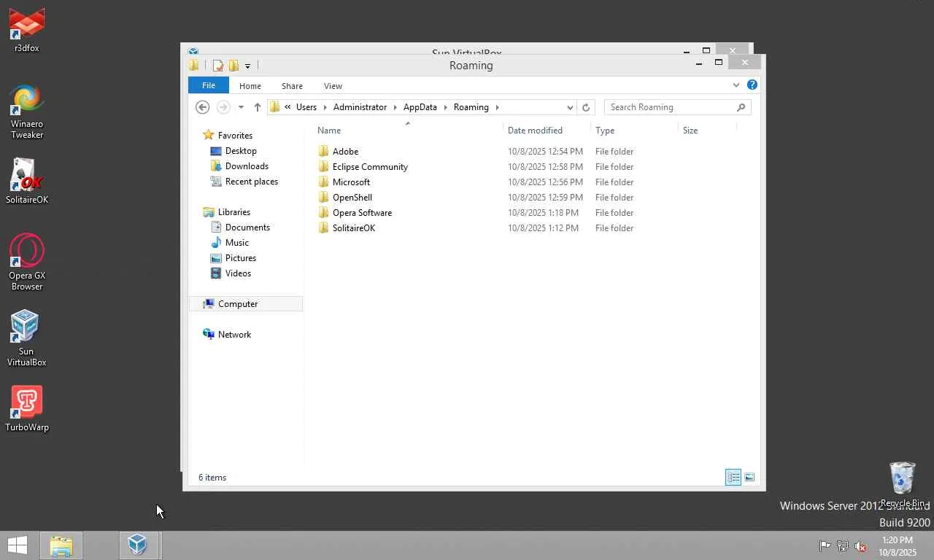Select the SolitaireOK desktop shortcut icon
934x560 pixels.
point(27,182)
